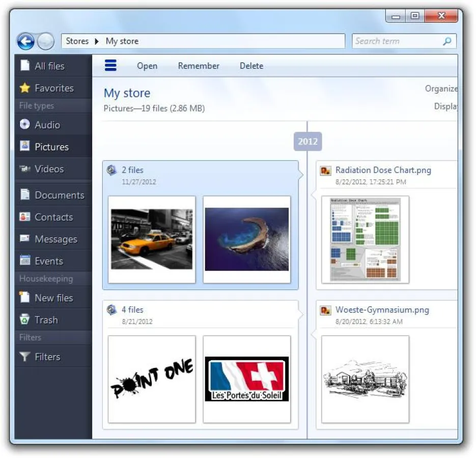476x458 pixels.
Task: Click the 2012 timeline marker
Action: [x=307, y=141]
